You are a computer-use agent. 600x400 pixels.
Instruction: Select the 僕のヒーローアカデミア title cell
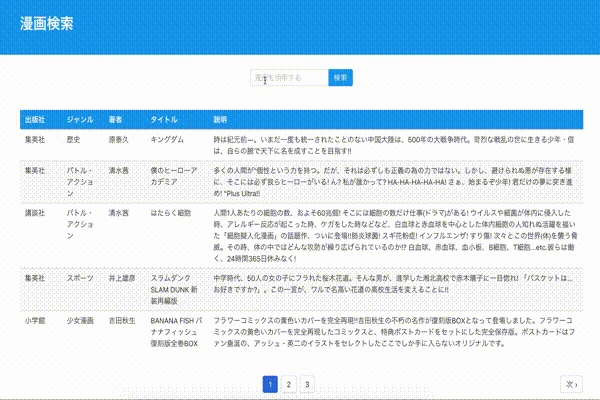click(174, 176)
